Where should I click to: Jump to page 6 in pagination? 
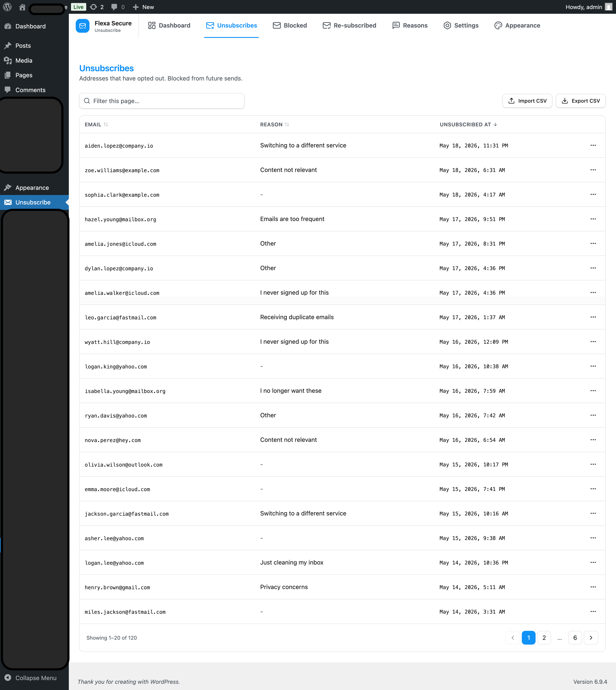[x=575, y=638]
